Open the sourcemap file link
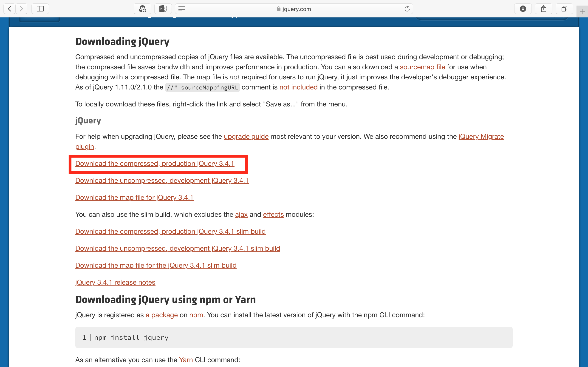The width and height of the screenshot is (588, 367). 422,67
